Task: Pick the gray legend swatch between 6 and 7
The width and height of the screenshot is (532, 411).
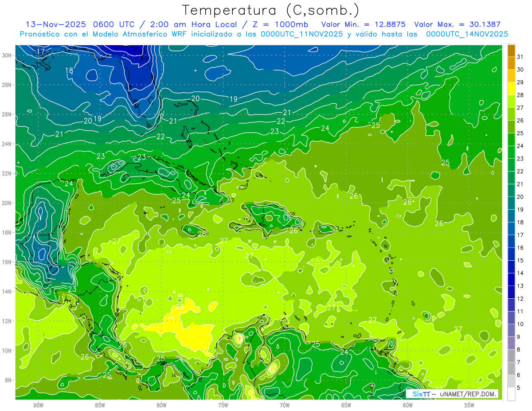Action: pyautogui.click(x=511, y=369)
